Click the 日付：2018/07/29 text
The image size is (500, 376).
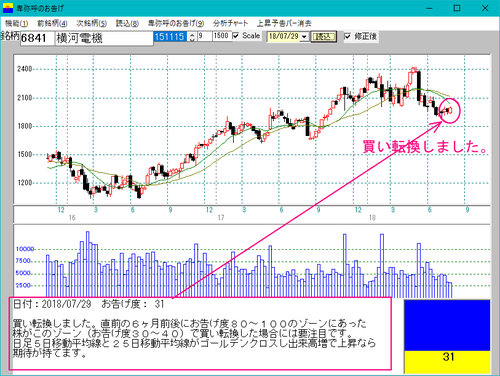point(52,304)
